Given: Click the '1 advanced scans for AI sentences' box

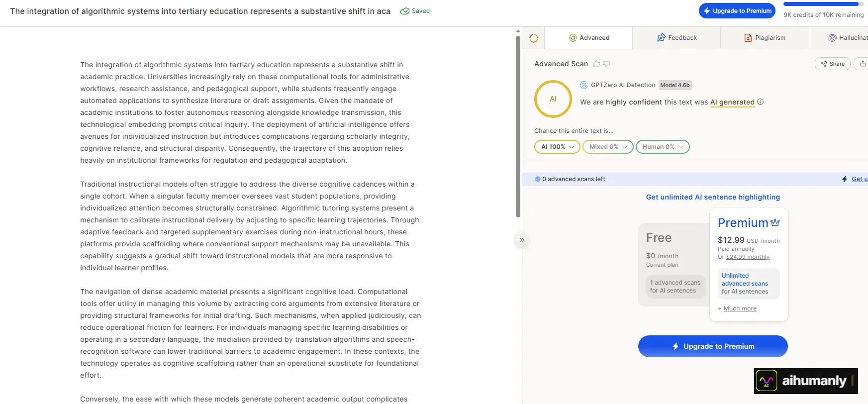Looking at the screenshot, I should point(675,287).
